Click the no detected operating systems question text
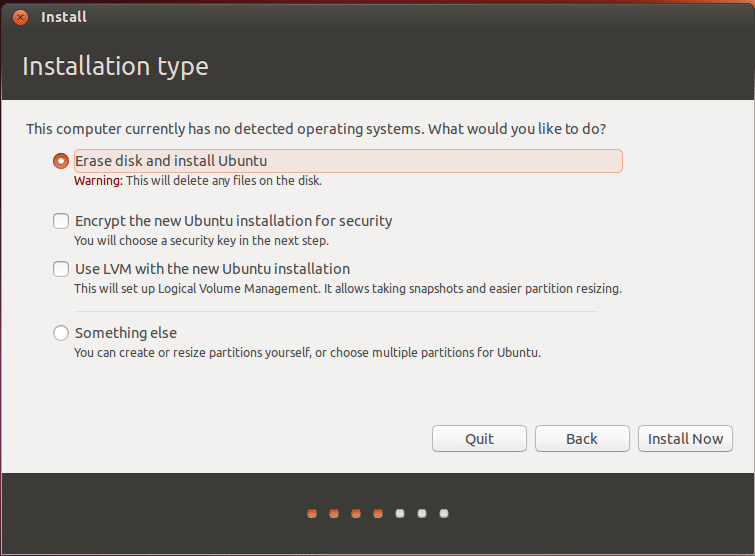 [x=316, y=129]
